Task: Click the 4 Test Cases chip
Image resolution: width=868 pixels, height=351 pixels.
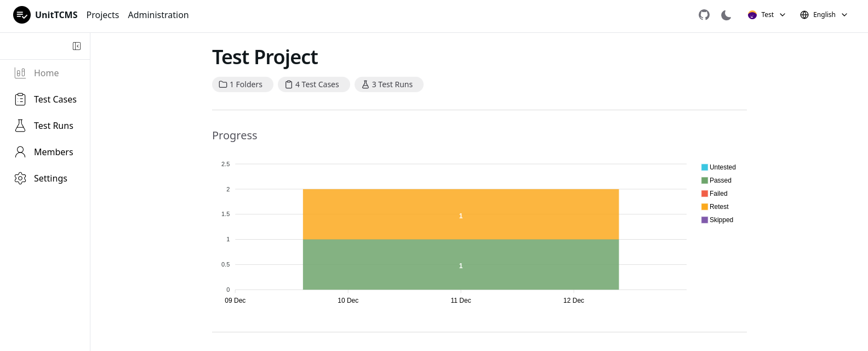Action: pos(313,84)
